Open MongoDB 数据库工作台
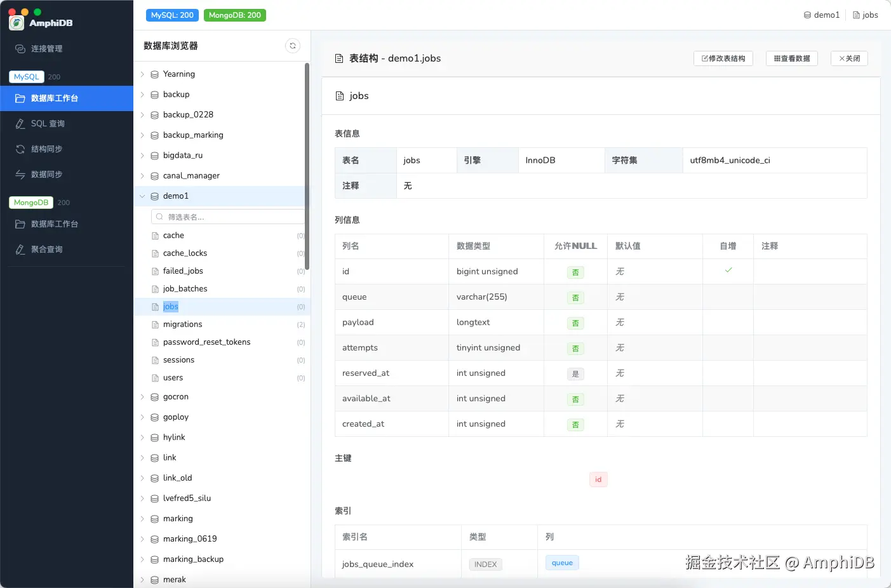 click(x=67, y=224)
